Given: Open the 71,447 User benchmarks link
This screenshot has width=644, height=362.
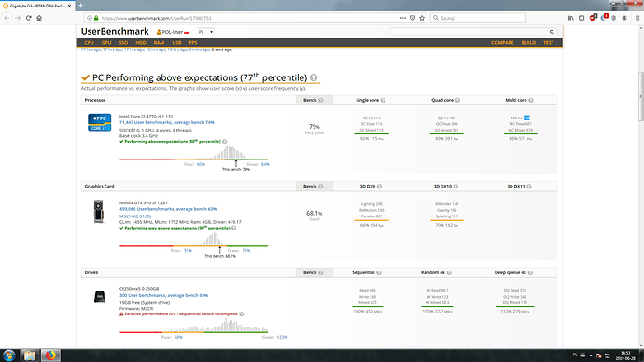Looking at the screenshot, I should [x=167, y=122].
